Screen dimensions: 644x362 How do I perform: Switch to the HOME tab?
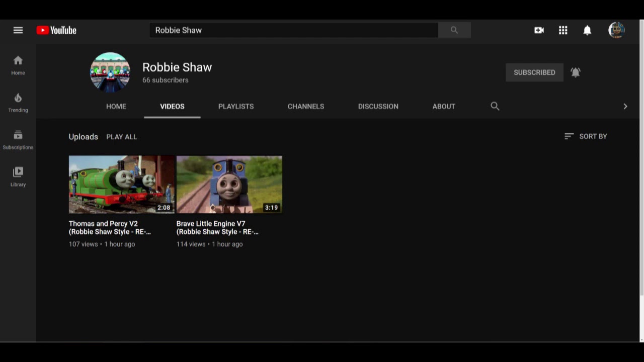pos(116,106)
